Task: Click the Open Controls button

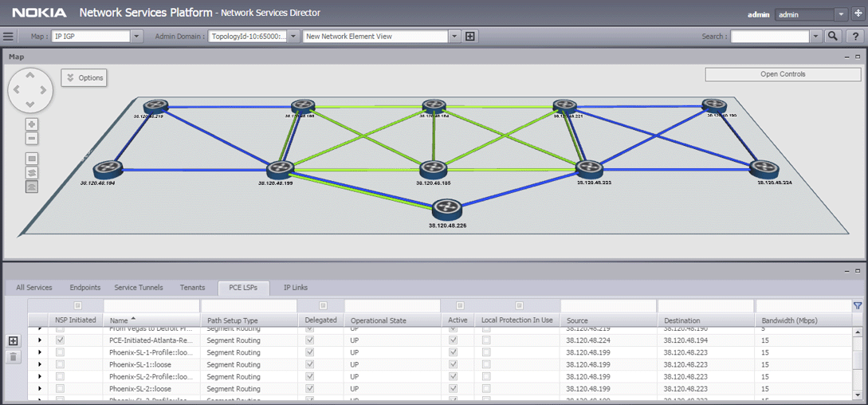Action: 782,74
